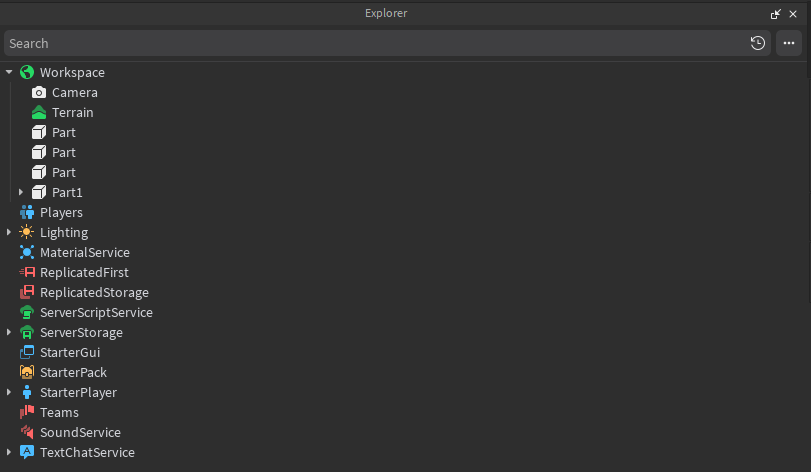Select StarterPlayer in the tree
Image resolution: width=811 pixels, height=472 pixels.
click(x=79, y=392)
